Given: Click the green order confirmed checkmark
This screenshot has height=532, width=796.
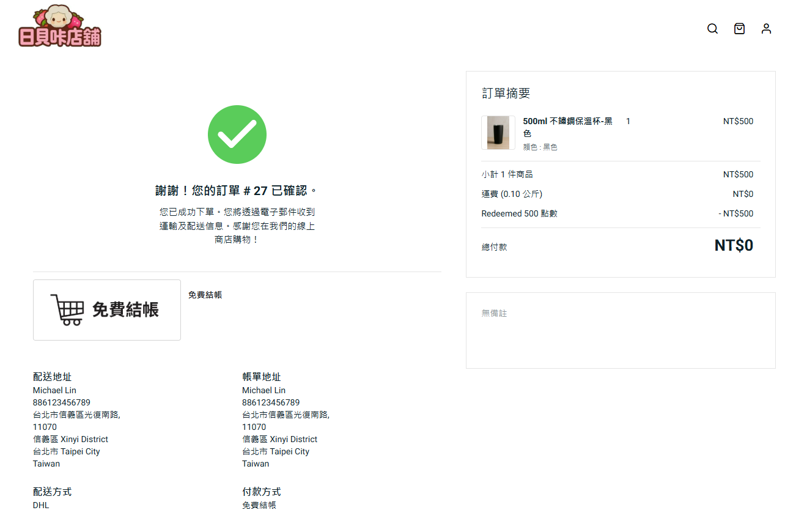Looking at the screenshot, I should coord(237,135).
